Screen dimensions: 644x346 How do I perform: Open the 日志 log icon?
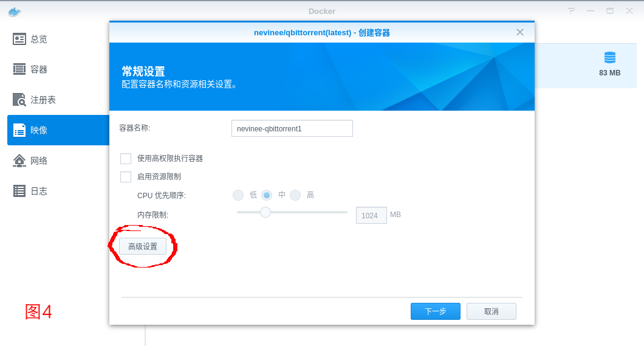(19, 191)
